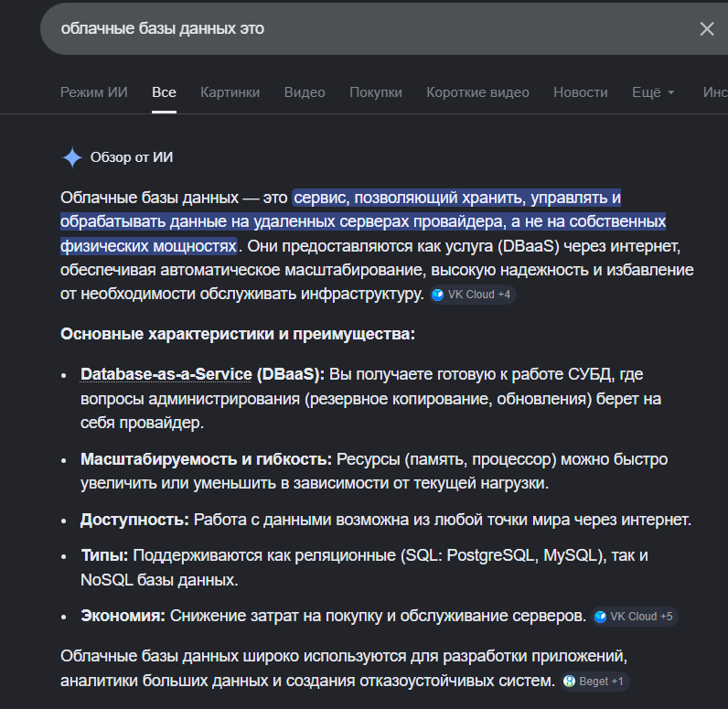Switch to Короткие видео tab

(477, 92)
